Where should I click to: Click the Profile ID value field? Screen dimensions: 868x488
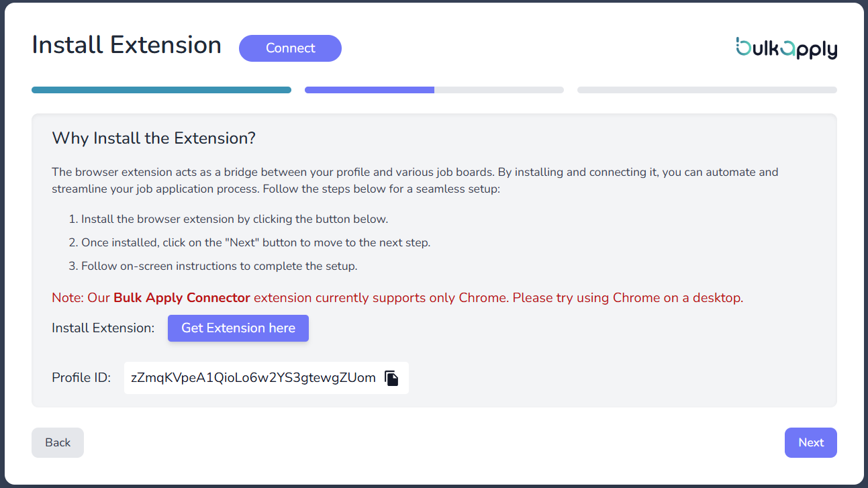pos(253,378)
